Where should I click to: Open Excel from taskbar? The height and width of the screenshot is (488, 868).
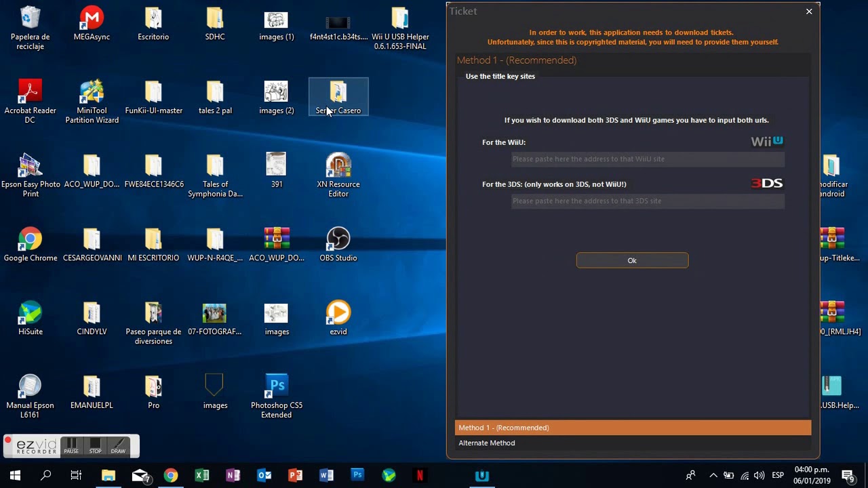point(202,476)
